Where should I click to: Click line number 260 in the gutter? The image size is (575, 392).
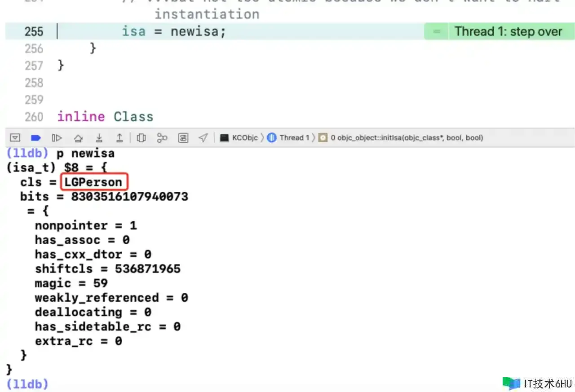(x=34, y=117)
